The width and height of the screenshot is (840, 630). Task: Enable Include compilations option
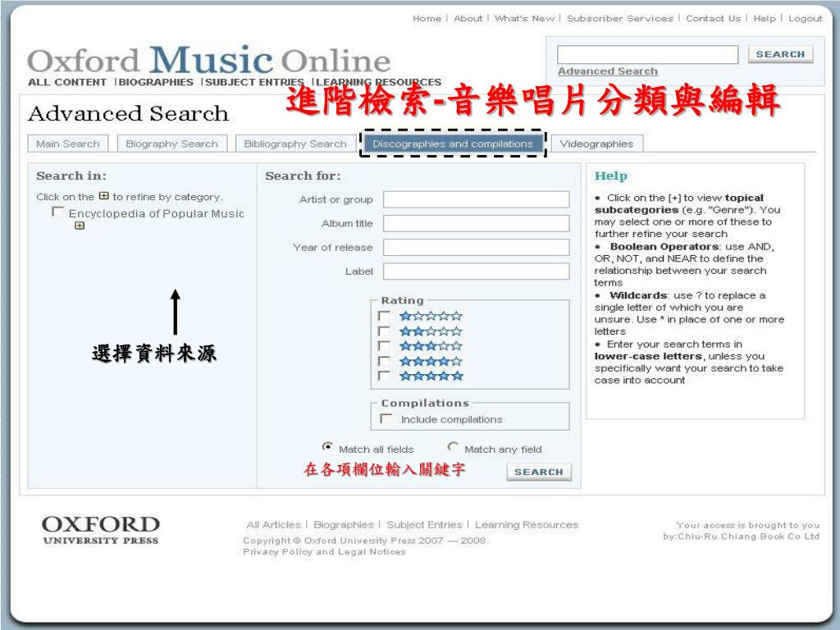[x=386, y=418]
